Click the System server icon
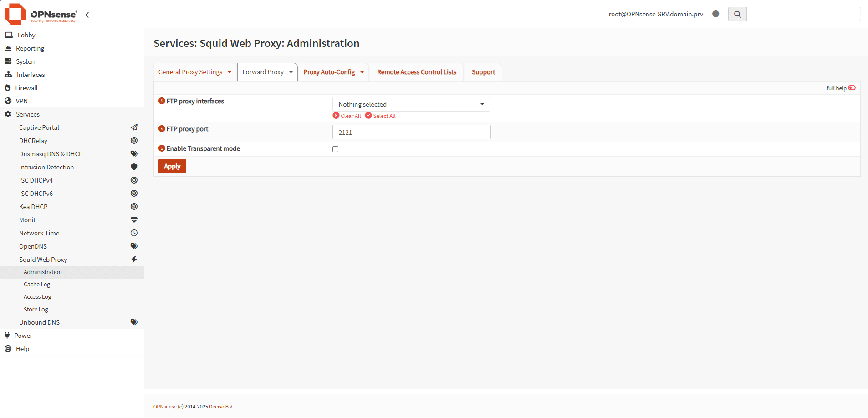868x418 pixels. 8,61
